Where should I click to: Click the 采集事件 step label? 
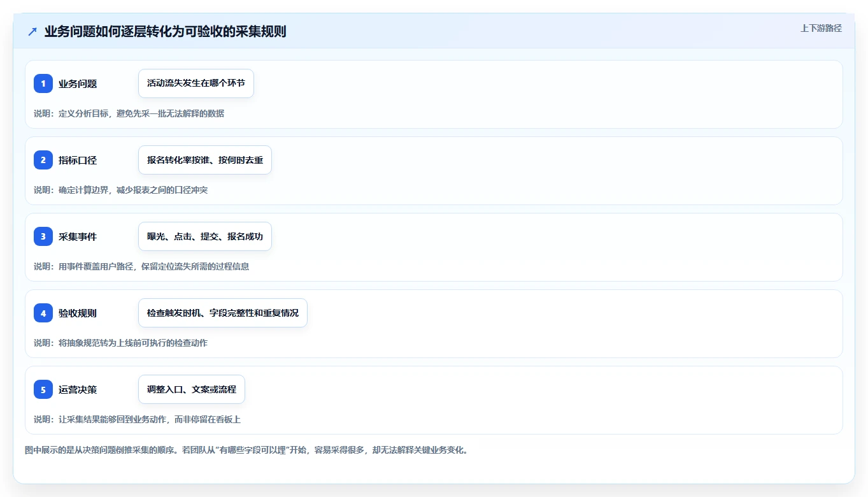(x=78, y=236)
